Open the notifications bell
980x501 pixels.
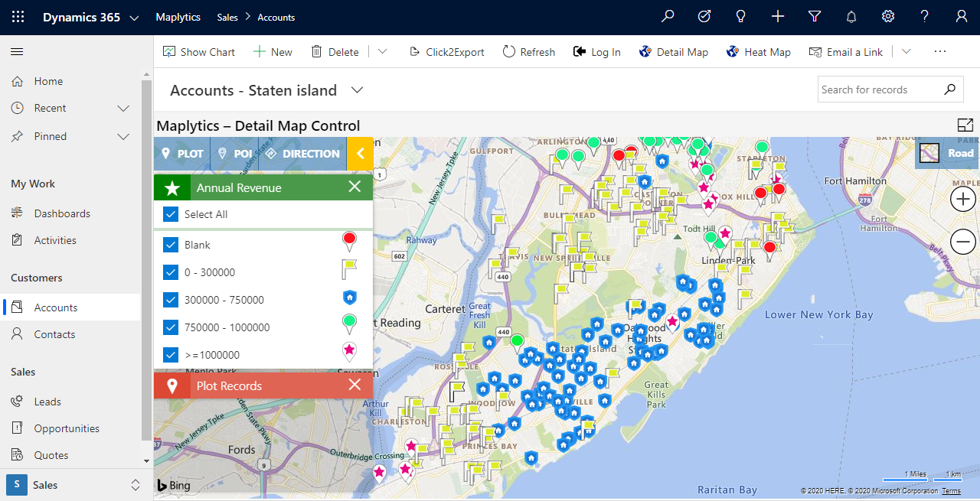[x=851, y=17]
